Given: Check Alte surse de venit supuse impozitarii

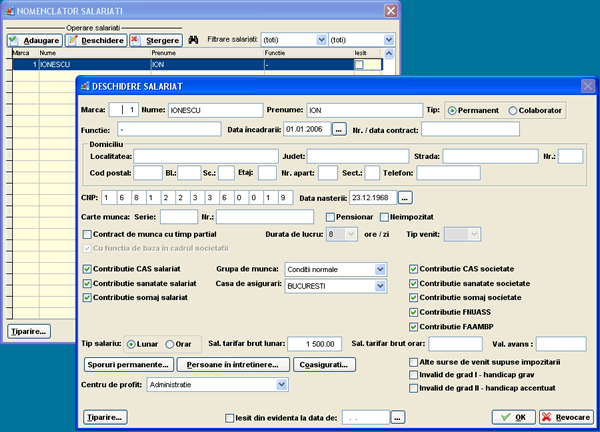Looking at the screenshot, I should click(413, 362).
